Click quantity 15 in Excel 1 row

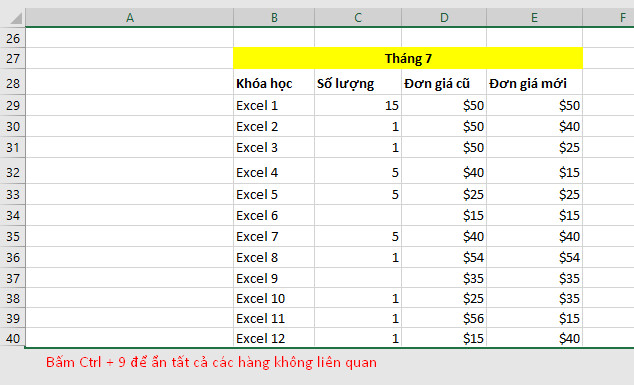[358, 105]
